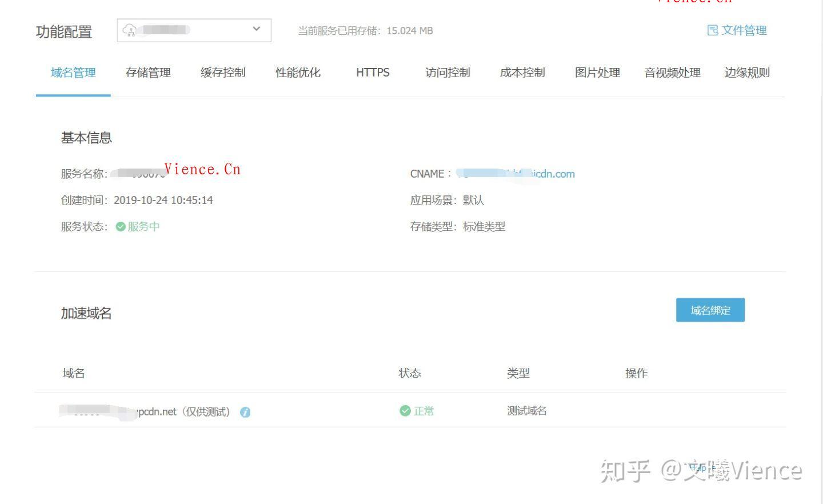Open the 访问控制 tab

(448, 73)
